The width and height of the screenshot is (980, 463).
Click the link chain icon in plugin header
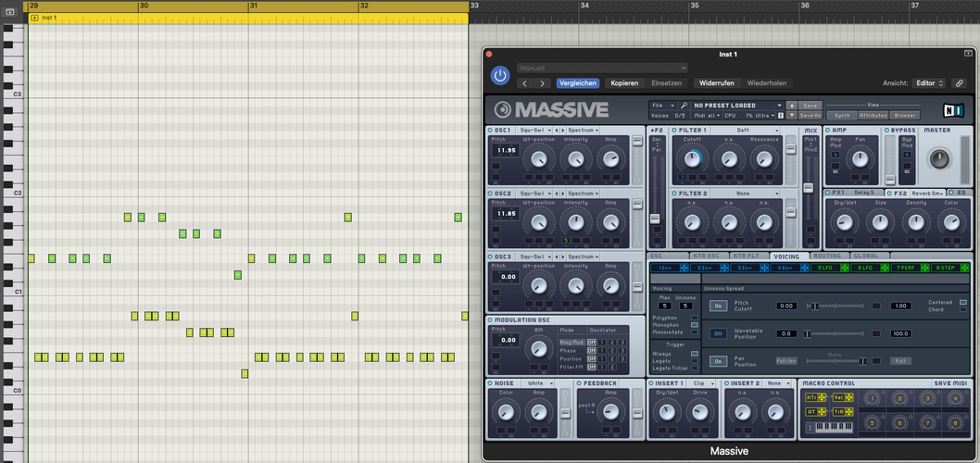958,83
